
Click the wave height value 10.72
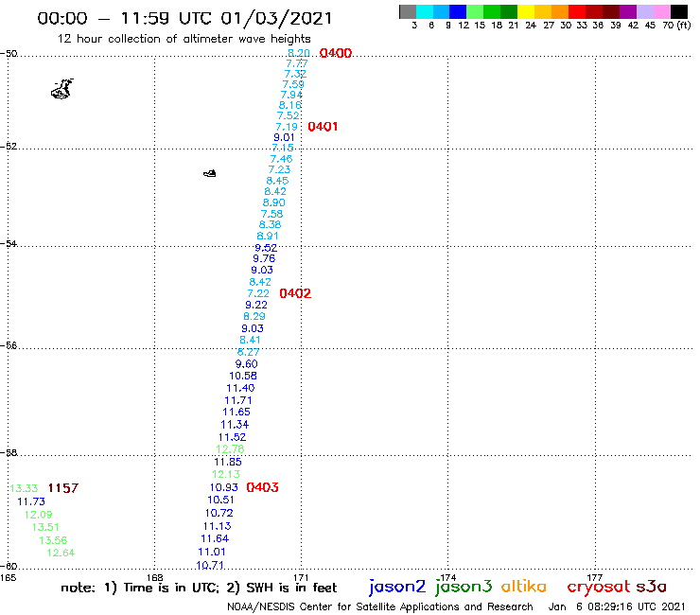[x=219, y=513]
